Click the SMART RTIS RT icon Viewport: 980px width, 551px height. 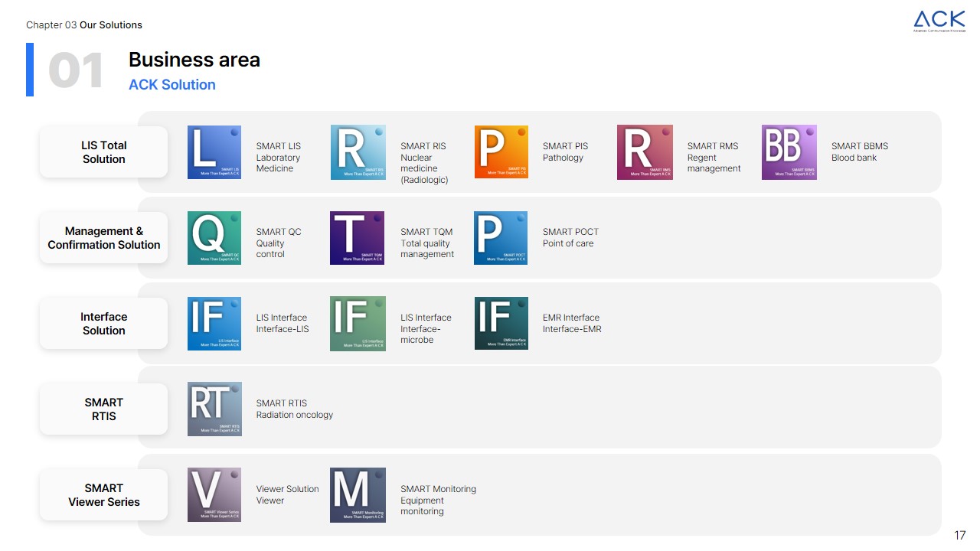point(214,409)
